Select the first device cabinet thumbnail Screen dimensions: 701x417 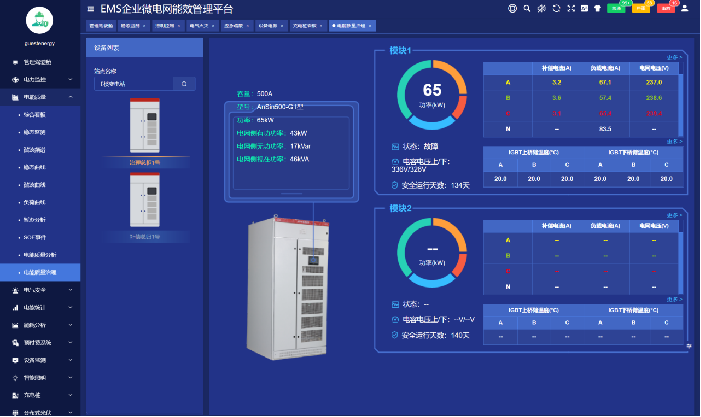point(145,130)
